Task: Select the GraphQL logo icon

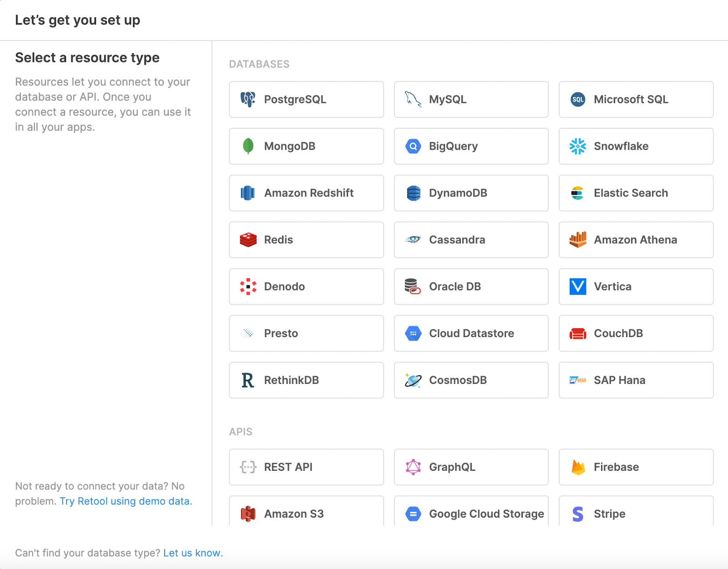Action: [413, 467]
